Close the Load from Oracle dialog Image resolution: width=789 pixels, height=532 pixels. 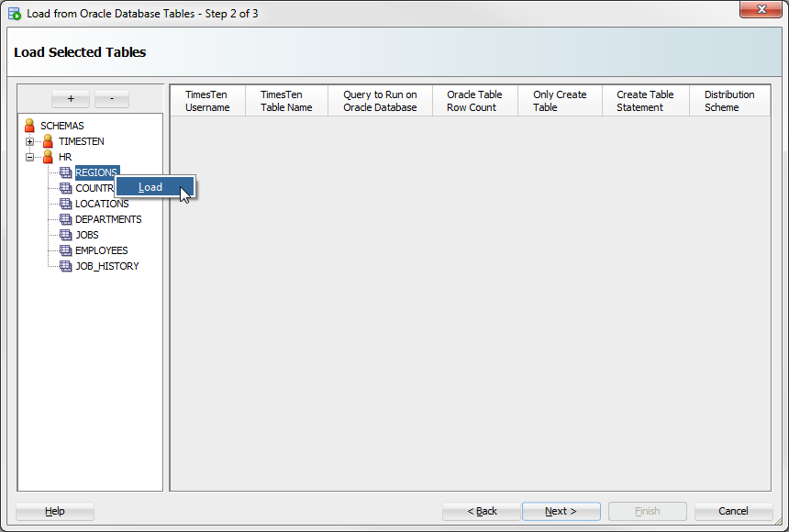coord(761,9)
